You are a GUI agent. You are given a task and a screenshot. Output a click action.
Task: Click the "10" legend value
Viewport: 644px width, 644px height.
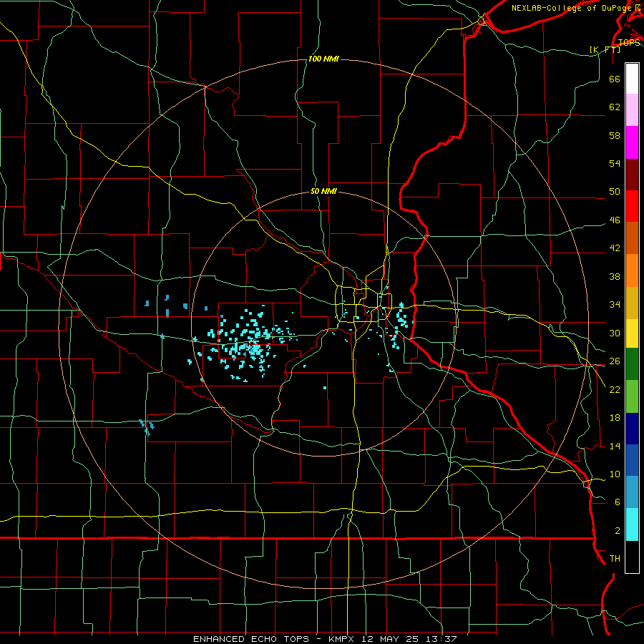615,474
